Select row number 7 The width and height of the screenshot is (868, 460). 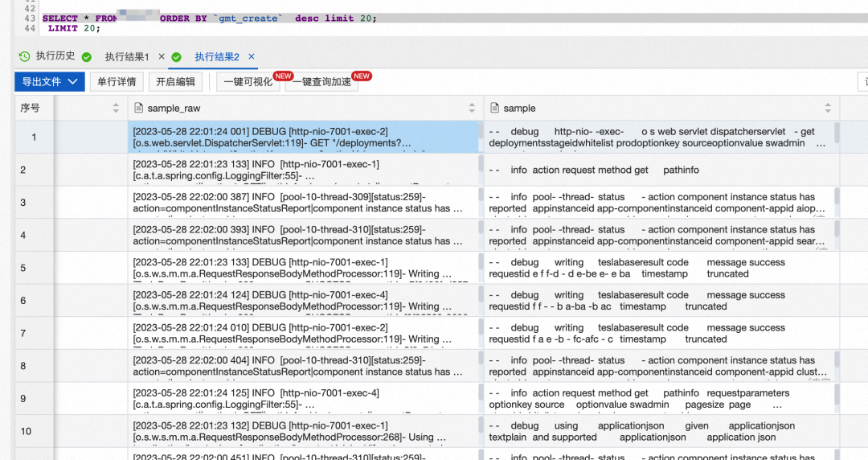[x=35, y=333]
